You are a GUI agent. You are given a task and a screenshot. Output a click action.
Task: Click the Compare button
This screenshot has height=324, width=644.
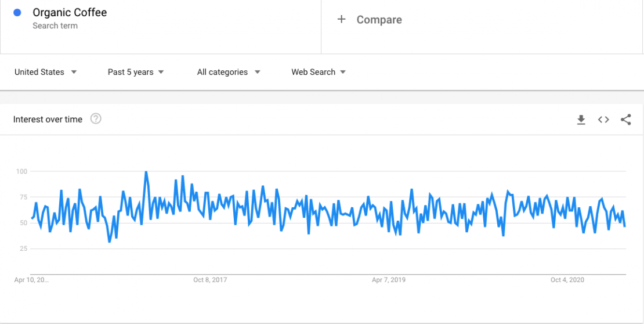(x=379, y=20)
